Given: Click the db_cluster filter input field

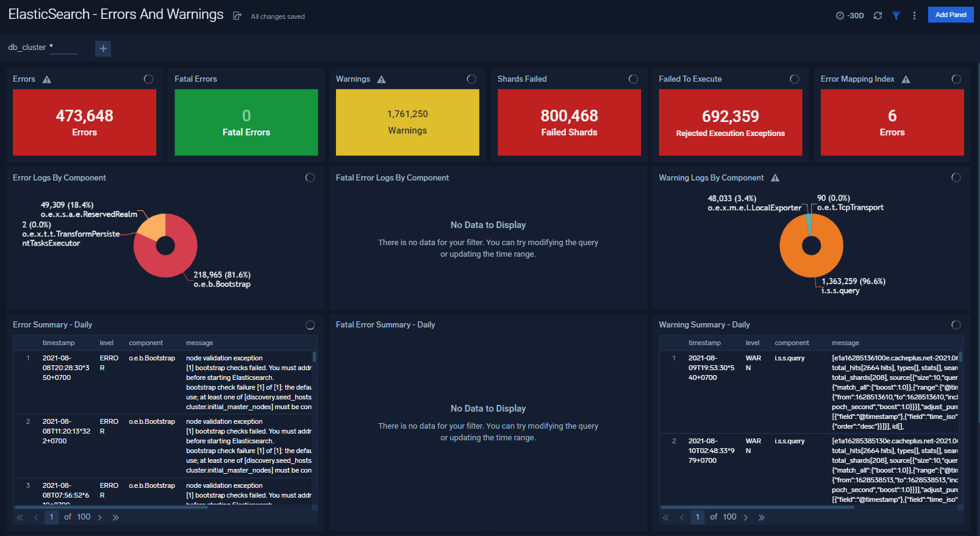Looking at the screenshot, I should tap(63, 48).
